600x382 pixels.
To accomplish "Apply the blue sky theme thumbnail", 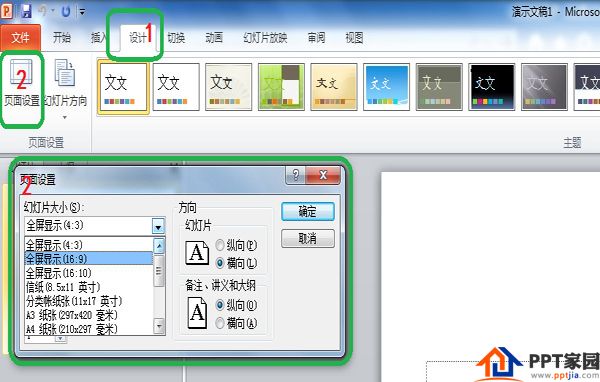I will click(386, 87).
